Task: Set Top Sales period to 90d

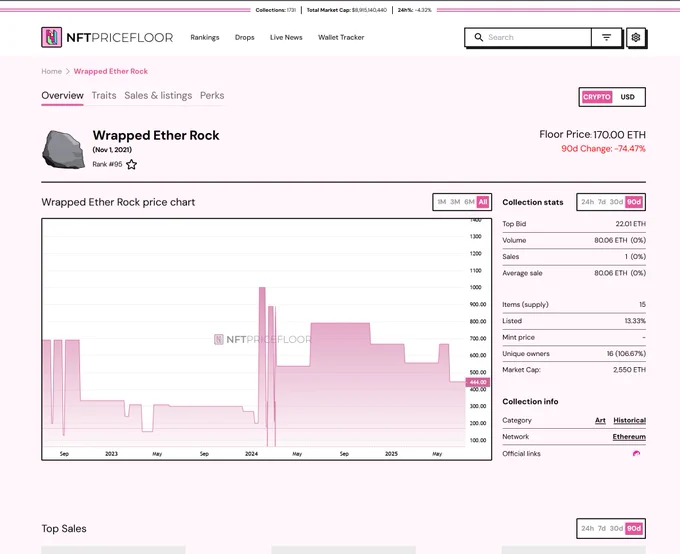Action: point(634,528)
